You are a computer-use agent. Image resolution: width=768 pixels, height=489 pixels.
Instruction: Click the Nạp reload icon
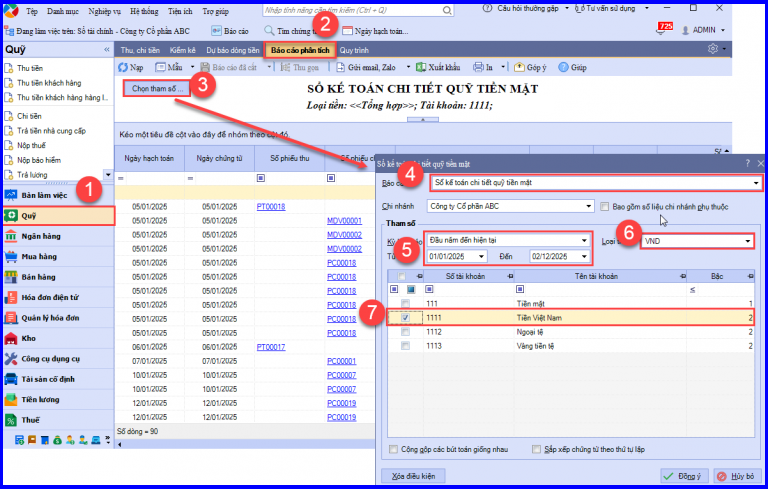[x=123, y=67]
